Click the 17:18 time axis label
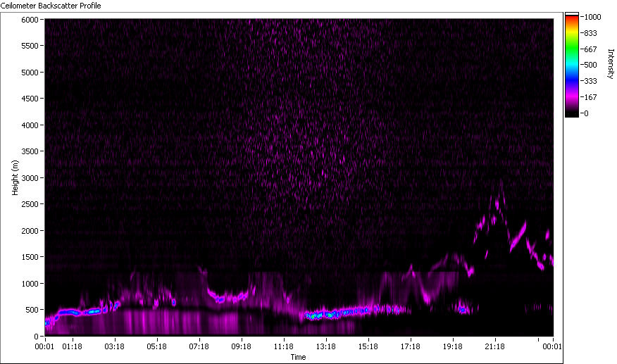 411,346
